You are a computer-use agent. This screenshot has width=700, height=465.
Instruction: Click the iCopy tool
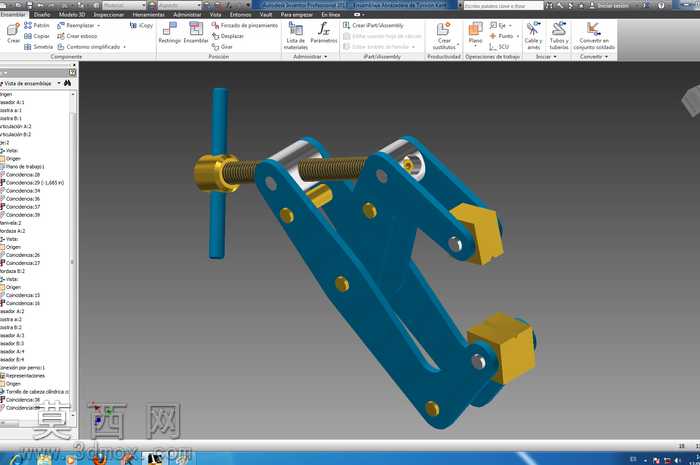point(141,25)
